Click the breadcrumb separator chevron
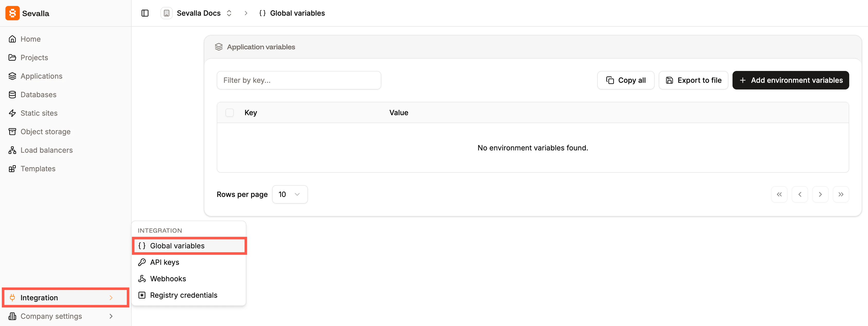Image resolution: width=868 pixels, height=326 pixels. pos(246,13)
